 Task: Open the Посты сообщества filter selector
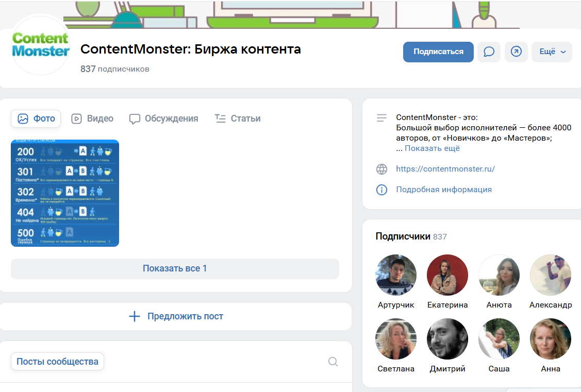(x=57, y=362)
